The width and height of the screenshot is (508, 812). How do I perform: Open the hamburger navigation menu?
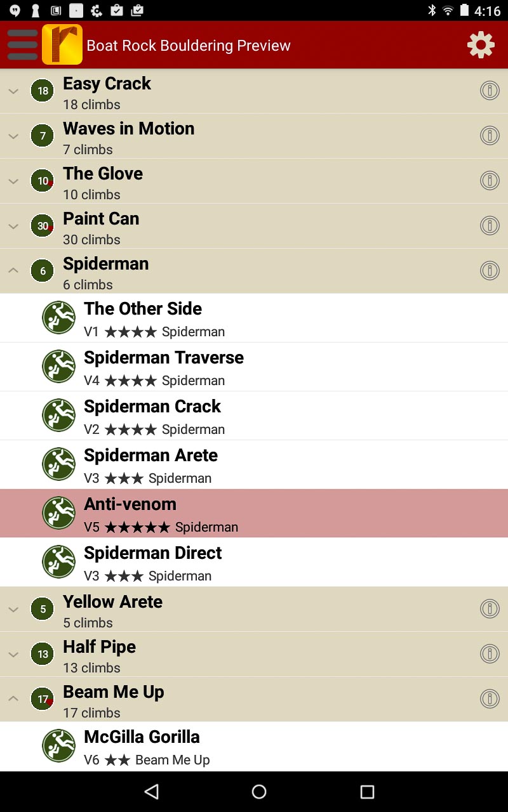click(x=22, y=45)
